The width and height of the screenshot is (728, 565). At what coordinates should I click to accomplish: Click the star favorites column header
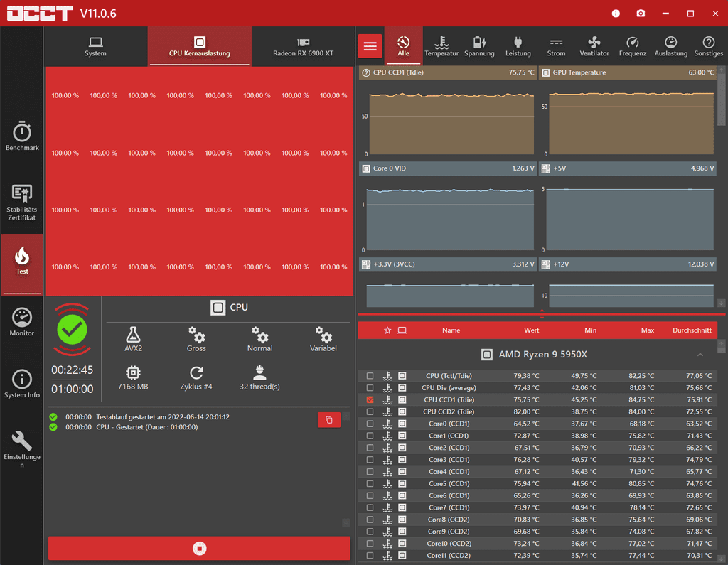click(387, 330)
